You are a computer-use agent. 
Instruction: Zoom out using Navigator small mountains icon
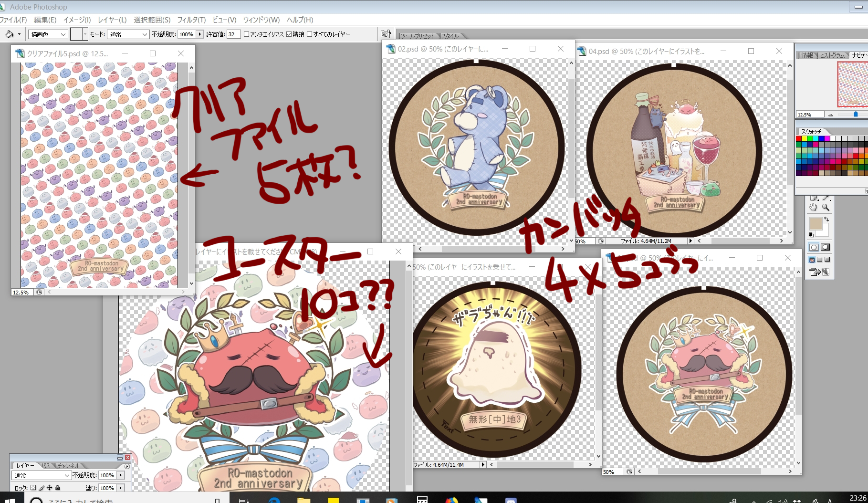tap(831, 115)
